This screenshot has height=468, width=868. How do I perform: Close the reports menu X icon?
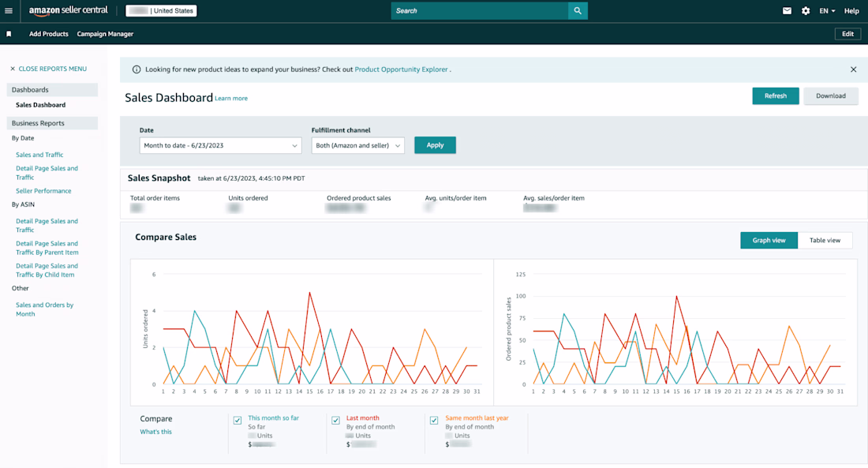12,69
